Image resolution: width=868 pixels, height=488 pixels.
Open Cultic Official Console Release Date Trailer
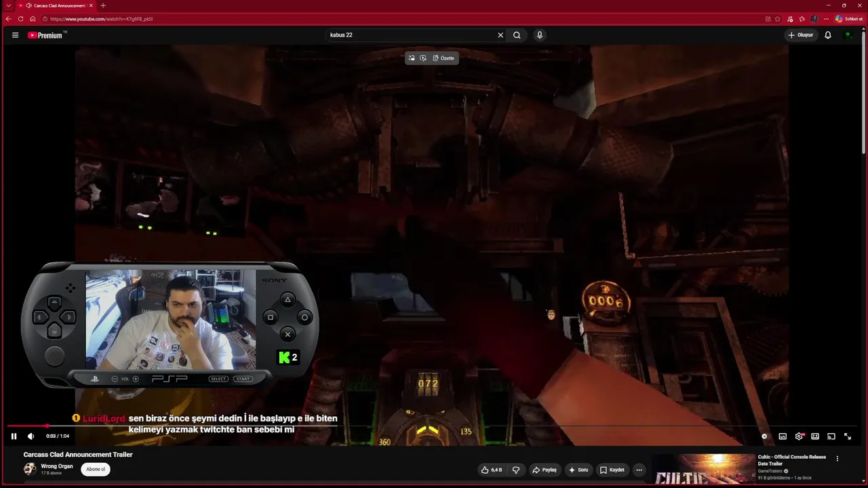click(792, 460)
